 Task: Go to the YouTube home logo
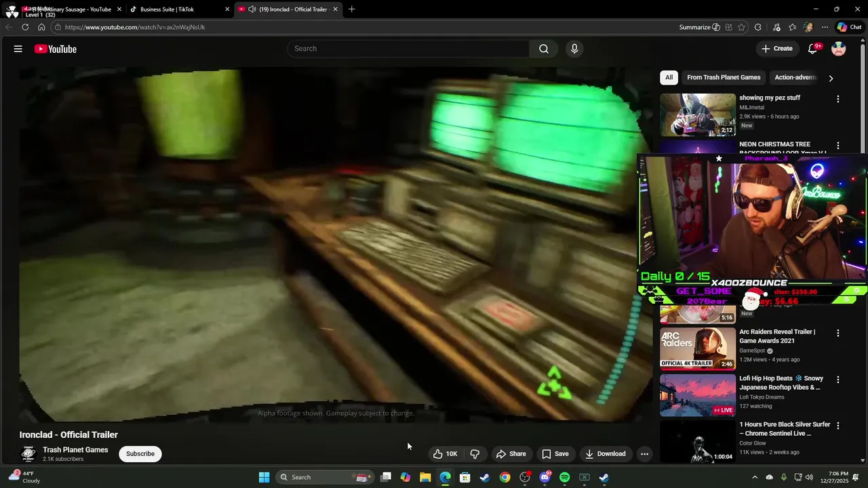pyautogui.click(x=55, y=49)
